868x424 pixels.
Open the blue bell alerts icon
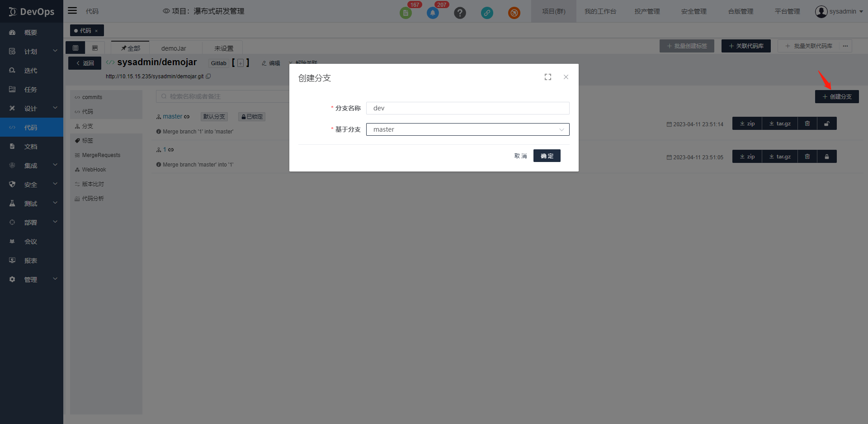tap(433, 13)
